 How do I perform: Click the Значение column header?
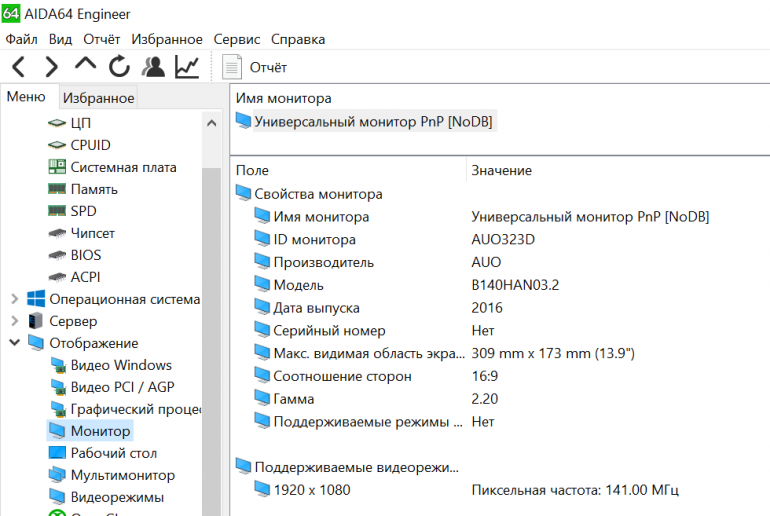(x=501, y=170)
